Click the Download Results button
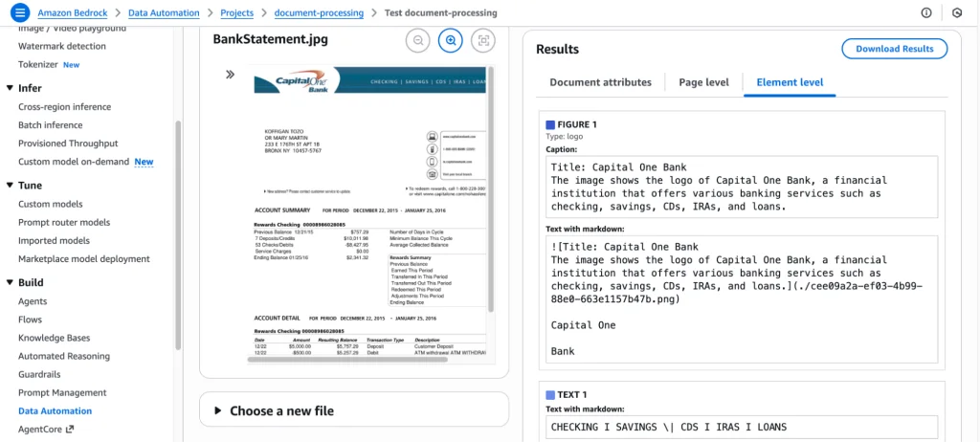The height and width of the screenshot is (442, 980). click(895, 49)
